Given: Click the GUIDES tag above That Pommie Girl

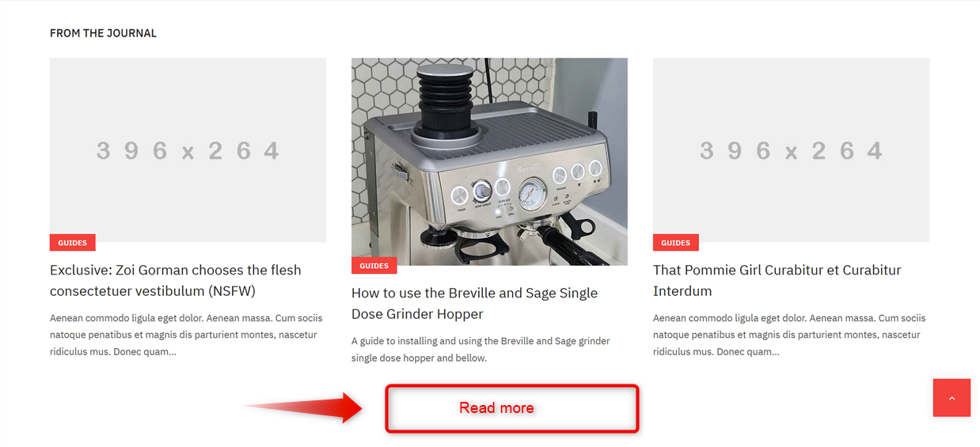Looking at the screenshot, I should [x=676, y=243].
